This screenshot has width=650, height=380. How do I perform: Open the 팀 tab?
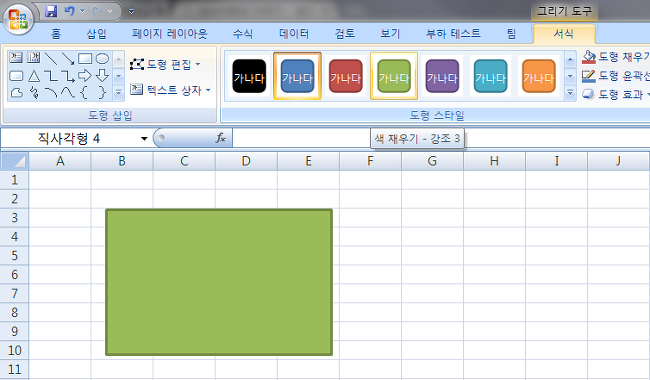click(511, 34)
